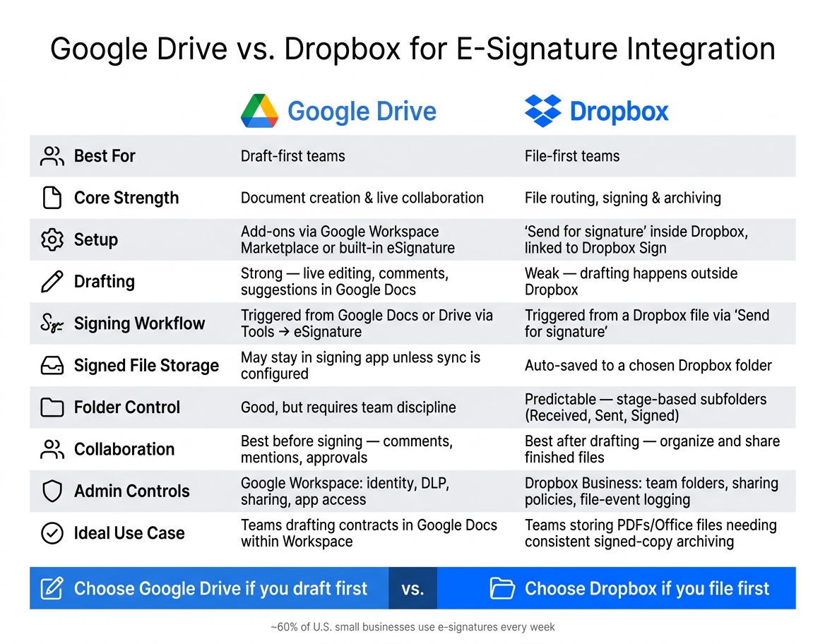Click 'Good, but requires team discipline' cell
This screenshot has width=825, height=644.
click(x=348, y=407)
